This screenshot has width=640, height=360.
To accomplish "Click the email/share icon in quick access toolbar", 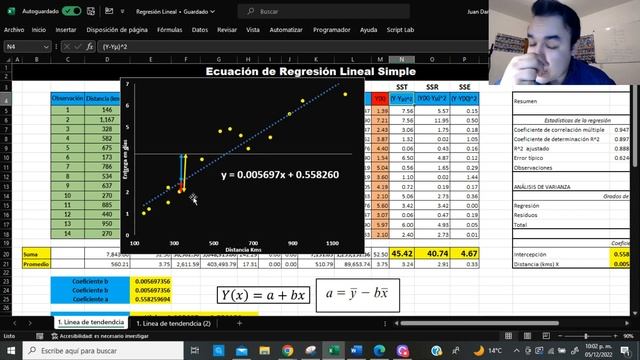I will tap(109, 11).
